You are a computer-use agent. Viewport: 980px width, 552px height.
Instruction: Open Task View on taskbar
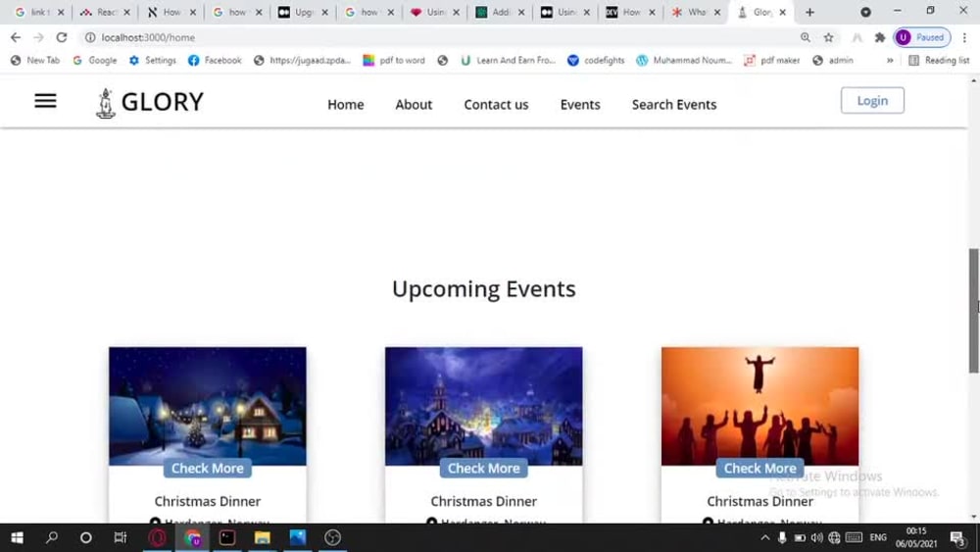tap(120, 537)
